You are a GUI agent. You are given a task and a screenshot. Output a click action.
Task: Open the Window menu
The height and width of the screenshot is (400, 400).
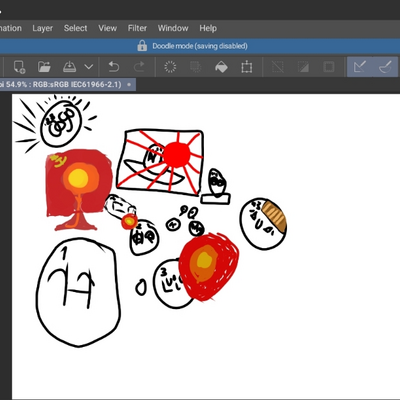point(173,28)
